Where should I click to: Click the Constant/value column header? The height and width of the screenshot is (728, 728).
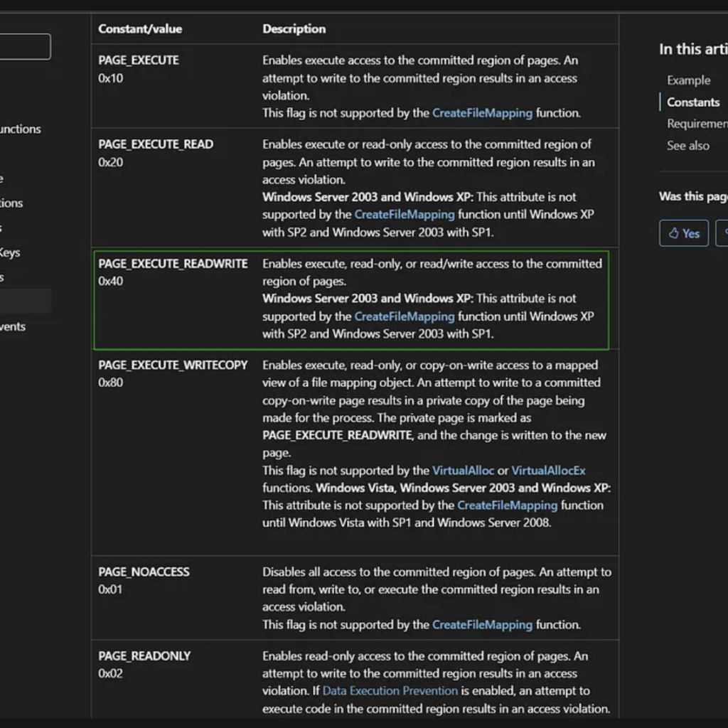tap(140, 29)
